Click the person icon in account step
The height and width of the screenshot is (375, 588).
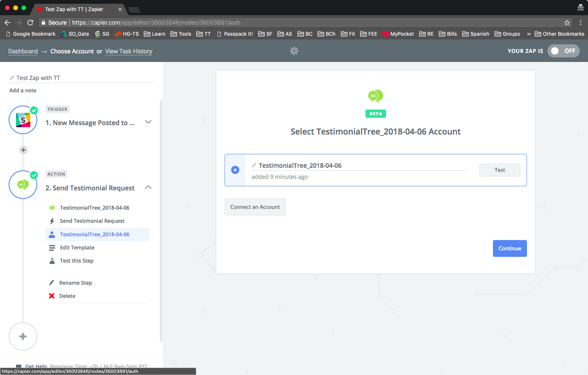coord(52,235)
